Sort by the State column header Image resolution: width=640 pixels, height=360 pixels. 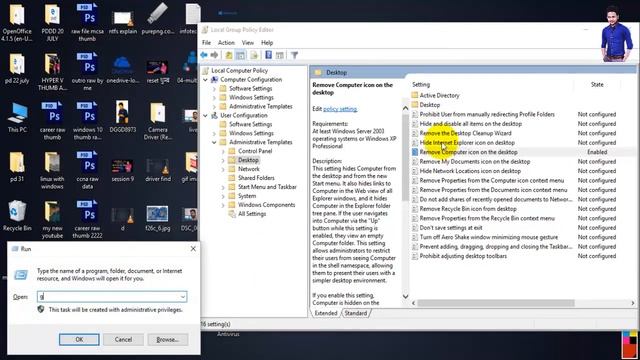point(597,84)
